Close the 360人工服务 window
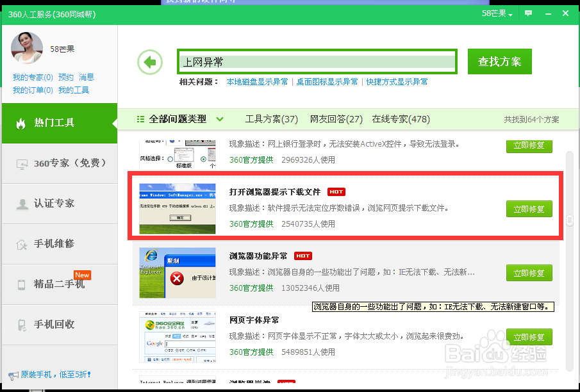This screenshot has width=580, height=392. pos(565,13)
